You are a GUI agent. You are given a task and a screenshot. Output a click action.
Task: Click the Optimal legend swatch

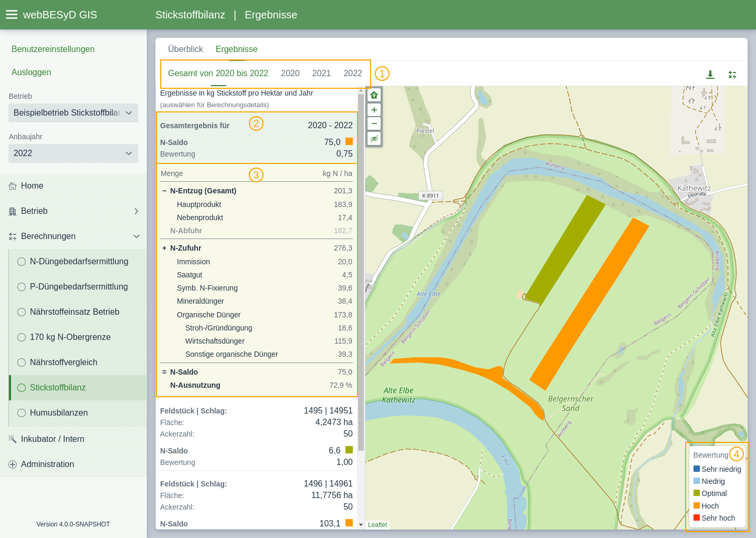[697, 493]
